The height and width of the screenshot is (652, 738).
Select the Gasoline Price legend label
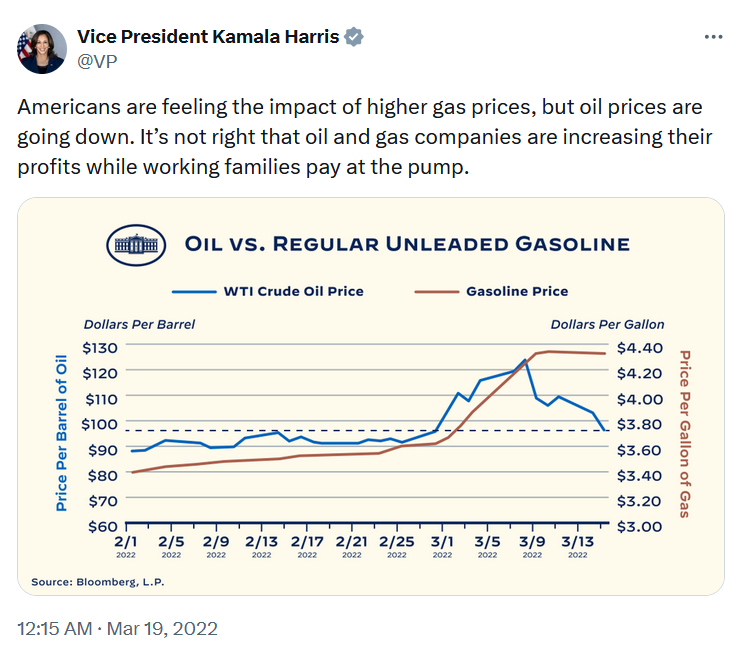[x=517, y=291]
